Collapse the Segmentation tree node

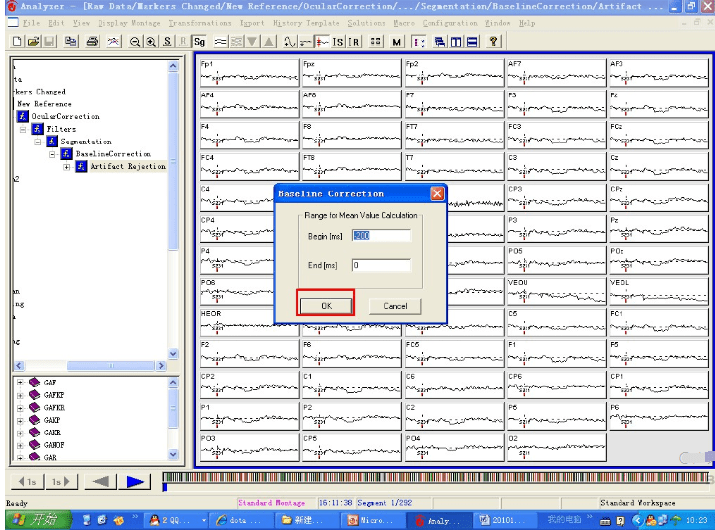click(x=38, y=142)
